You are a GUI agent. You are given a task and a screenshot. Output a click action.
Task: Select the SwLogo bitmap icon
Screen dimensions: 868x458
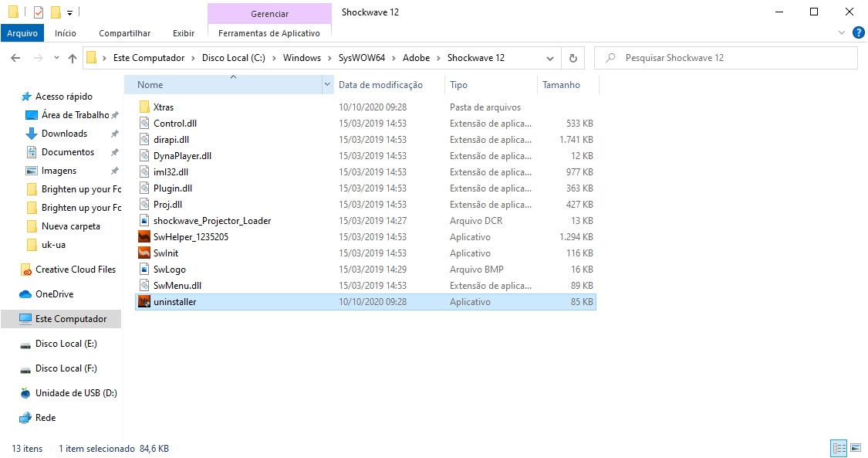[144, 269]
